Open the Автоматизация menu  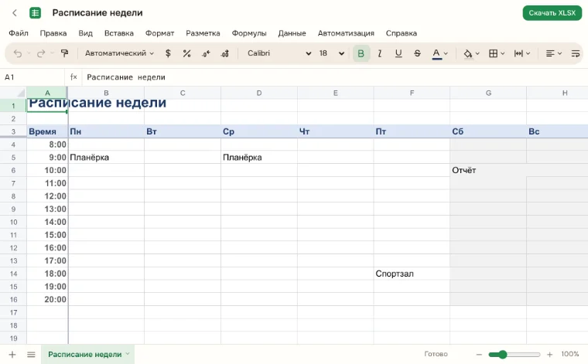pyautogui.click(x=346, y=33)
